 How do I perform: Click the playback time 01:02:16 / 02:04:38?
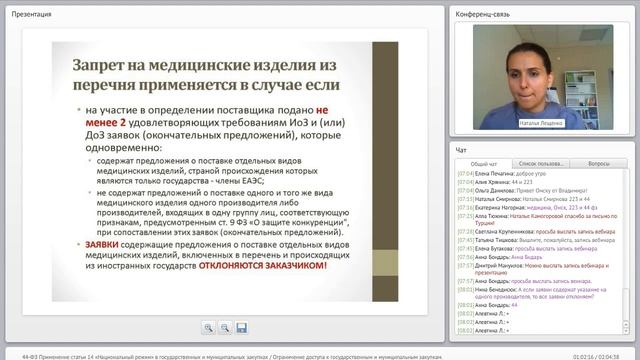pos(596,357)
